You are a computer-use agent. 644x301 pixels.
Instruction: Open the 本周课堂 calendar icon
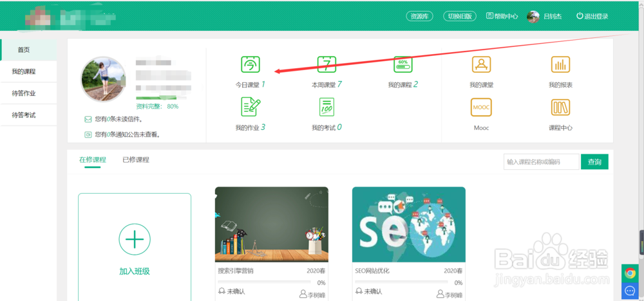pyautogui.click(x=327, y=64)
